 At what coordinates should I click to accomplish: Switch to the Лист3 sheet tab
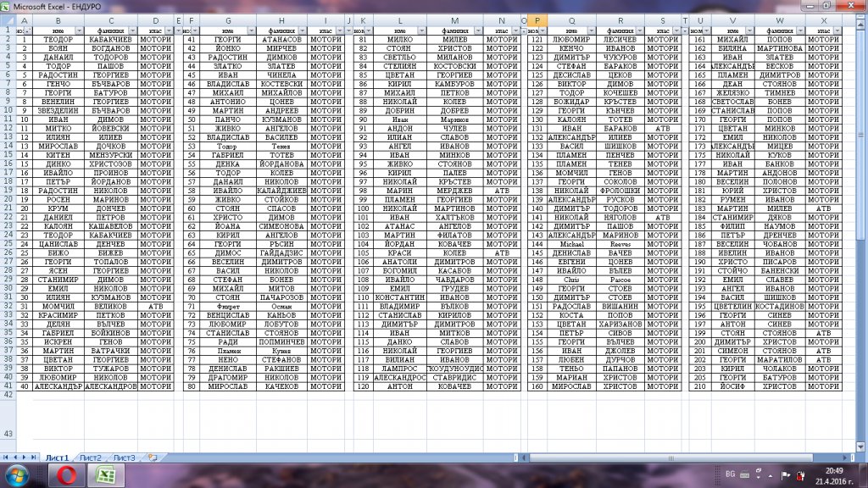[125, 457]
